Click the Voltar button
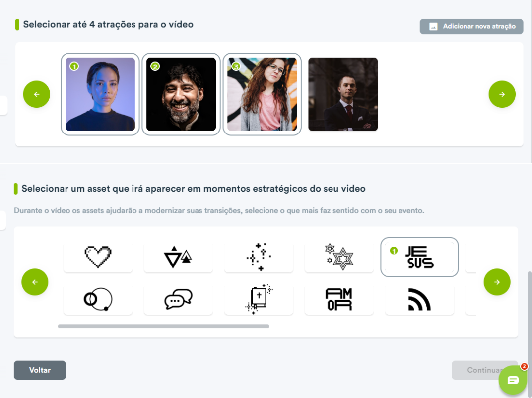532x398 pixels. tap(40, 370)
